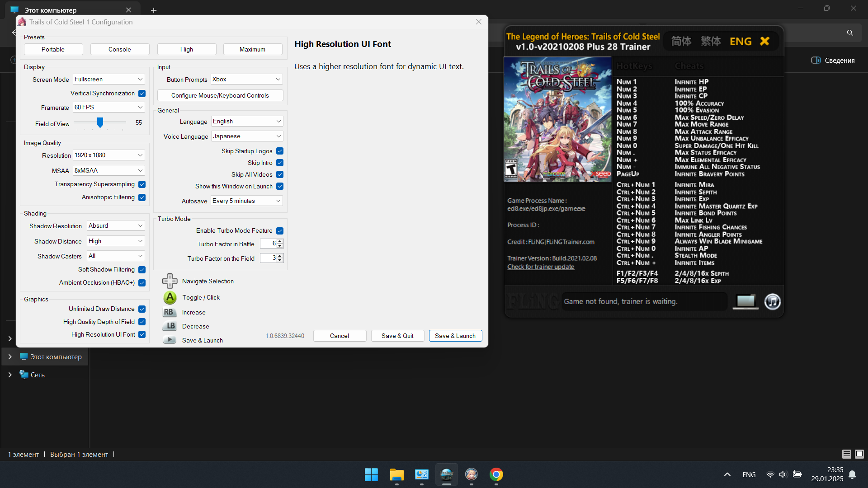Open the Button Prompts dropdown
This screenshot has height=488, width=868.
point(247,79)
